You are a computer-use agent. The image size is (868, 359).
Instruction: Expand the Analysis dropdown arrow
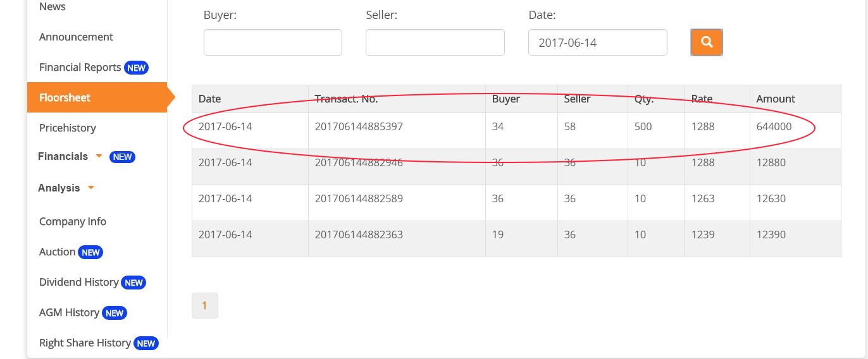[91, 188]
